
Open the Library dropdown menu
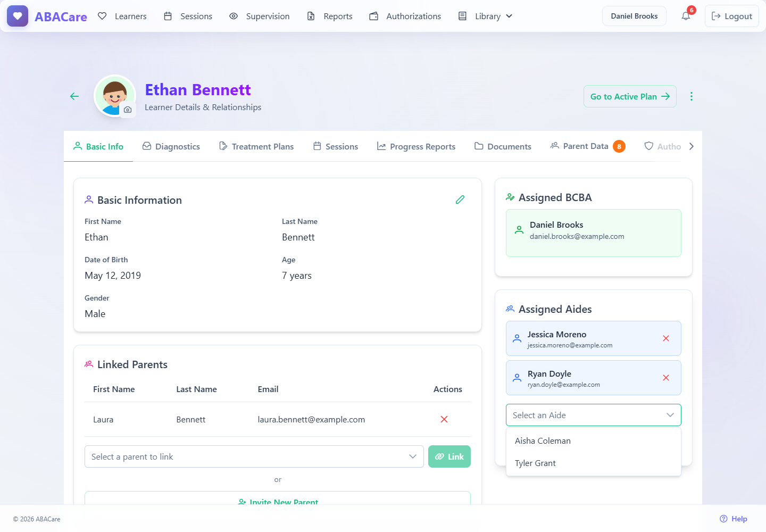coord(486,16)
